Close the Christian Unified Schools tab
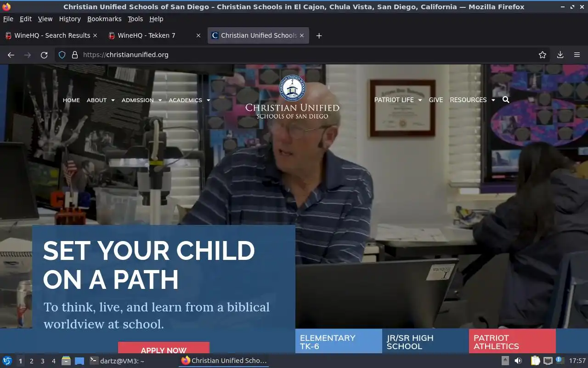Viewport: 588px width, 368px height. (x=302, y=35)
